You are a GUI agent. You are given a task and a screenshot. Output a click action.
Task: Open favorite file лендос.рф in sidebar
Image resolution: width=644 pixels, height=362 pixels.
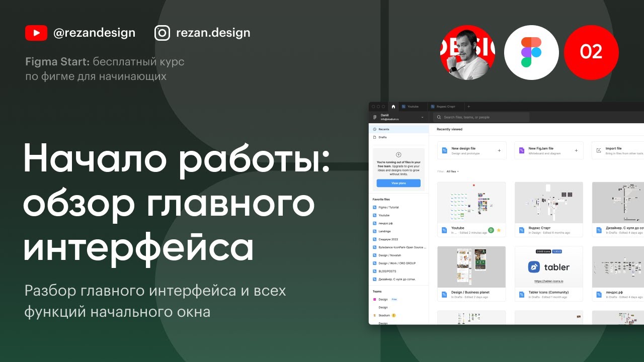point(398,223)
